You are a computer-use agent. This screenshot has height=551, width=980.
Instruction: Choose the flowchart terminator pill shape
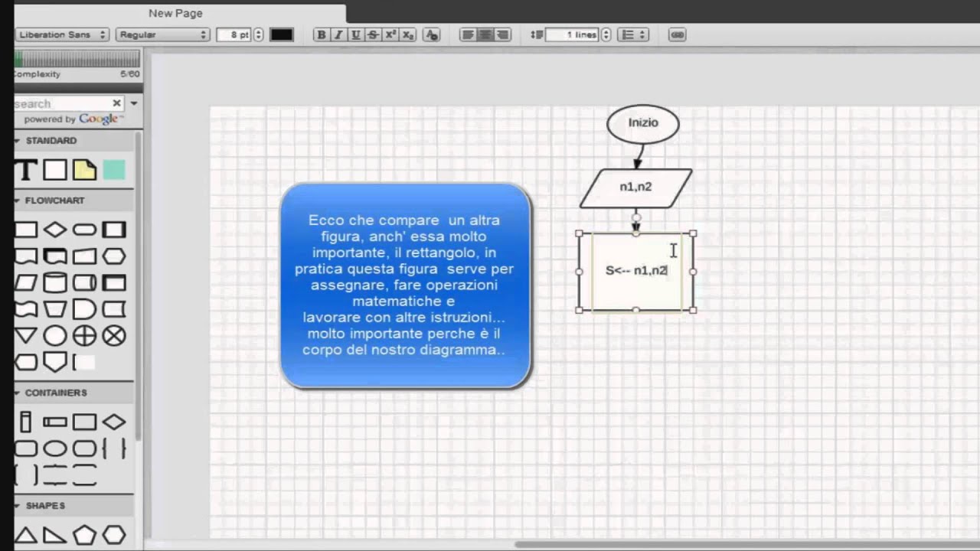pyautogui.click(x=84, y=230)
